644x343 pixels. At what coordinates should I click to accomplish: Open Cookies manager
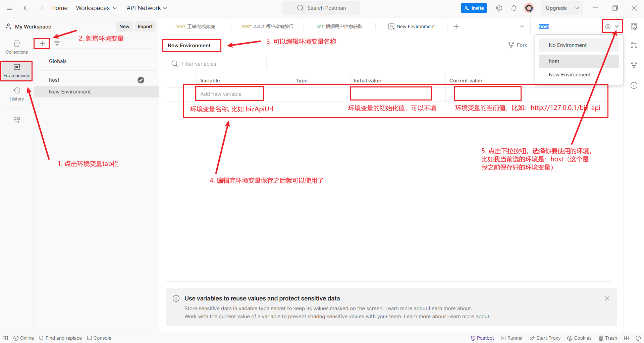click(579, 338)
